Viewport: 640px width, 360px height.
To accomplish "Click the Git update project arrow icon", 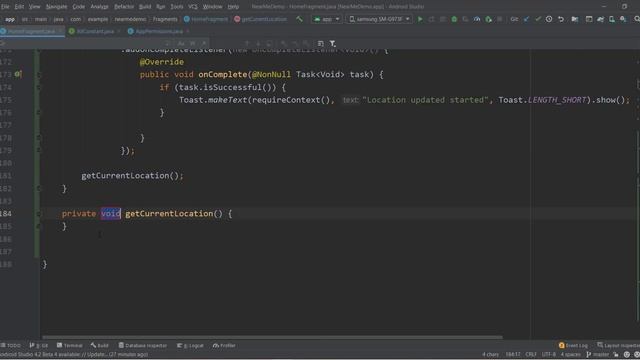I will (x=527, y=19).
